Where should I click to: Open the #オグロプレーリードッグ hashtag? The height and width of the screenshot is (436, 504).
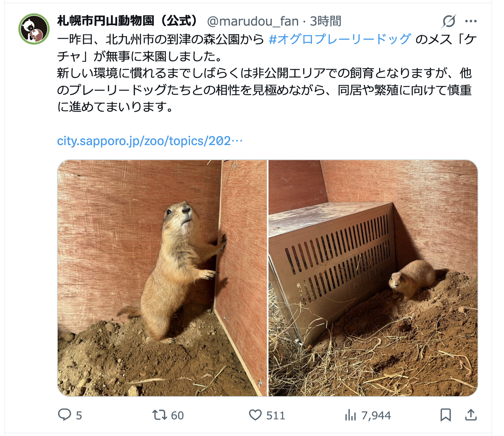(x=340, y=39)
